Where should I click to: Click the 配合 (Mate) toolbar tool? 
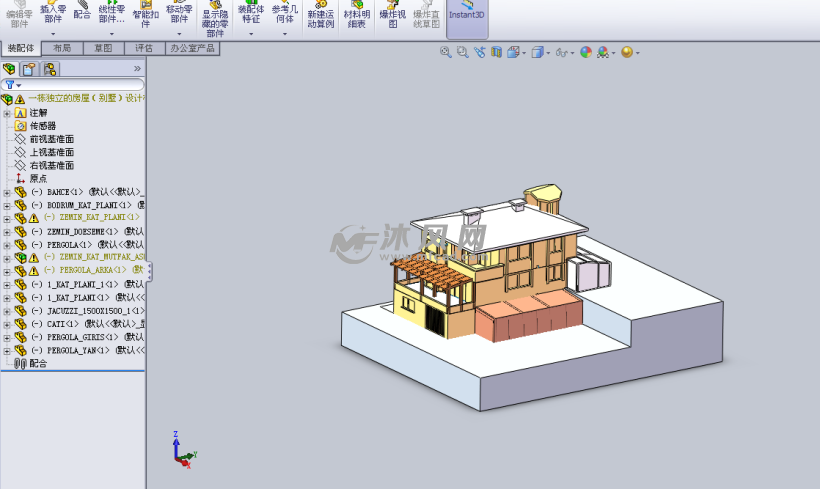(x=82, y=14)
